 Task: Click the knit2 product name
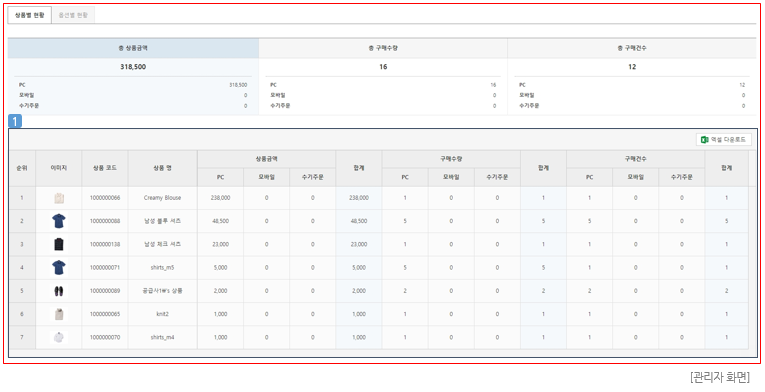(162, 314)
